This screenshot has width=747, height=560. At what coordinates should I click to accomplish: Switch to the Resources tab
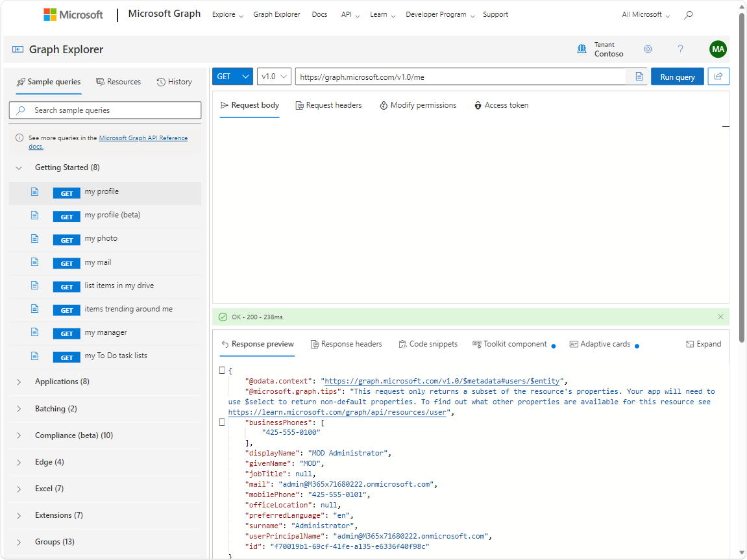119,82
